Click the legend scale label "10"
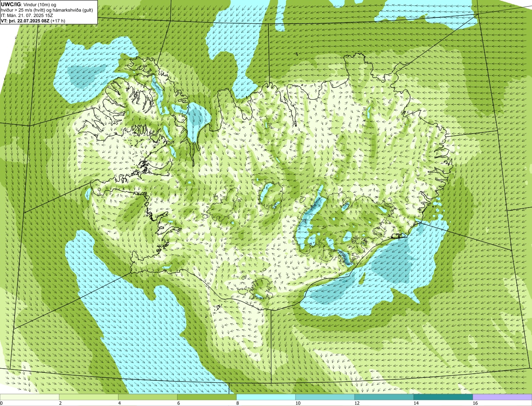 tap(297, 403)
